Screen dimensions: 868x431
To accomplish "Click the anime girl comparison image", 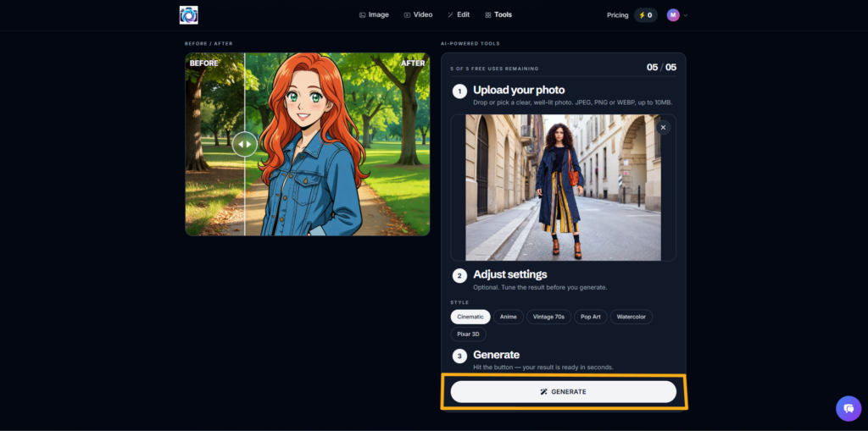I will (307, 145).
